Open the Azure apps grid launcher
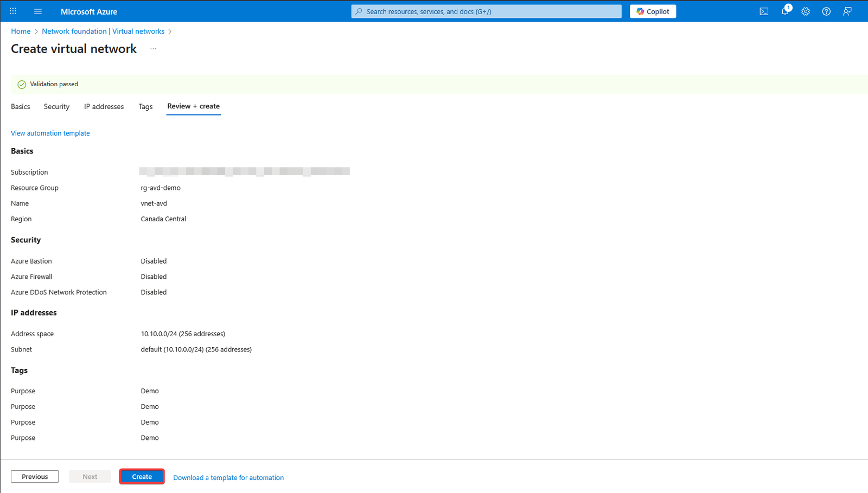868x493 pixels. 13,11
